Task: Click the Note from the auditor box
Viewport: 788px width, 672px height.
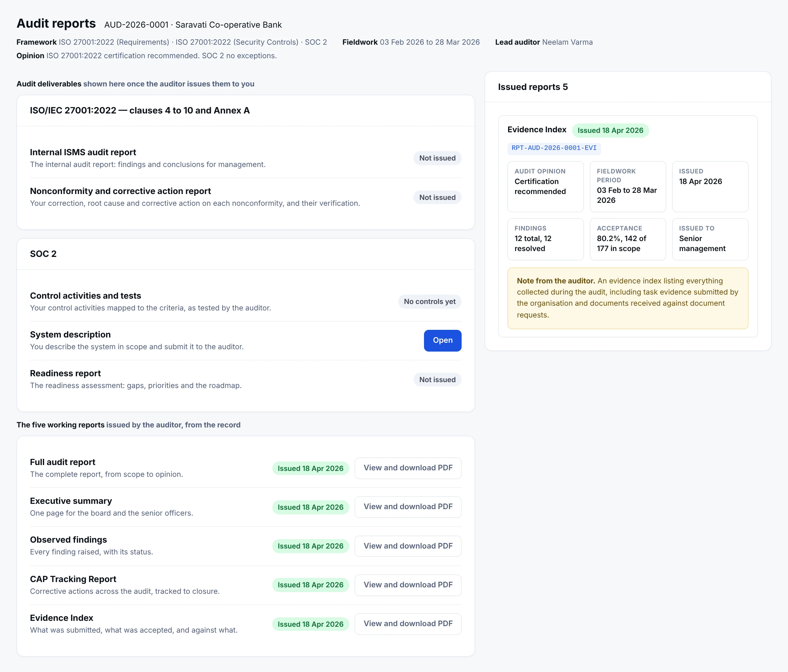Action: tap(627, 298)
